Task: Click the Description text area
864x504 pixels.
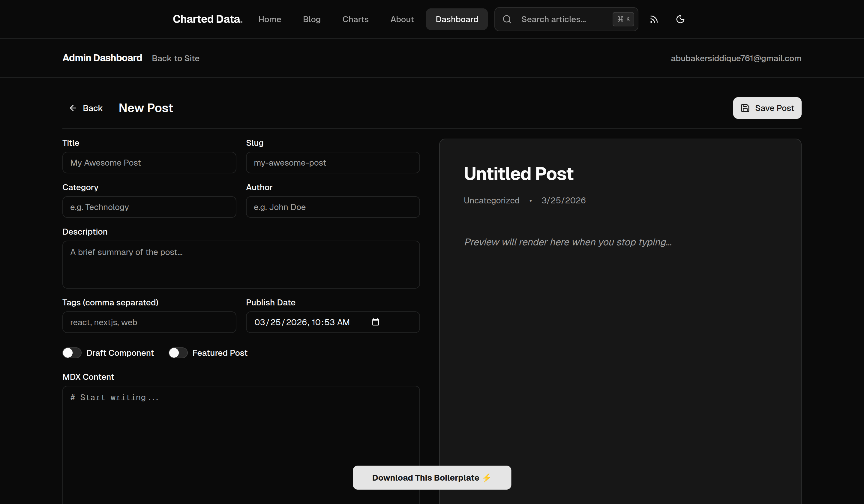Action: 241,264
